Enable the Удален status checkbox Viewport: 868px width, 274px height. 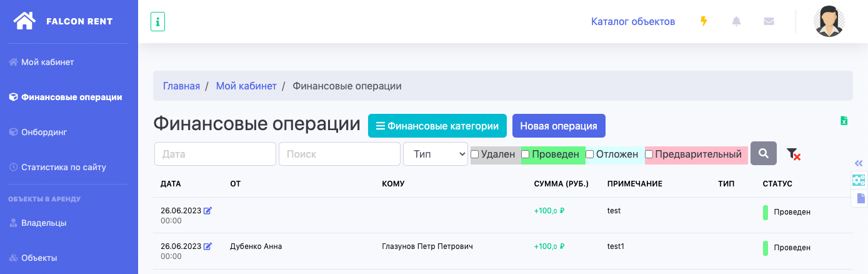(475, 154)
